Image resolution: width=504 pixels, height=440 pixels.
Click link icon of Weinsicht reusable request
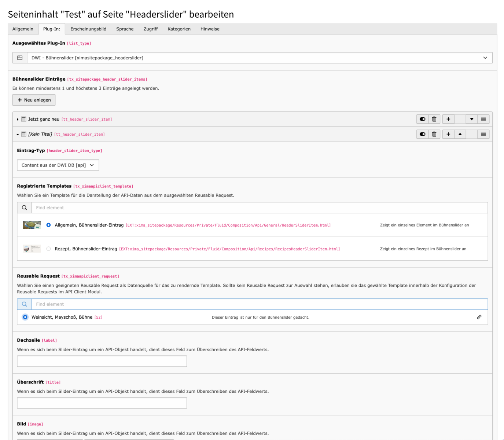tap(479, 317)
